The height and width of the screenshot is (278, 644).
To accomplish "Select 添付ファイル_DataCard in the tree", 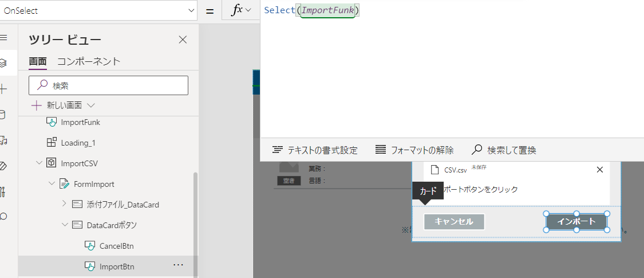I will tap(123, 205).
